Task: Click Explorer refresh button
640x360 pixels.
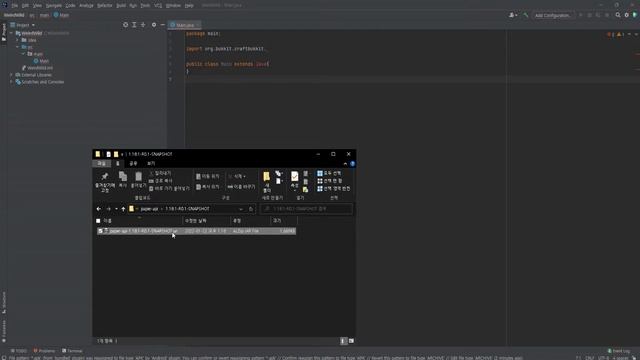Action: 251,209
